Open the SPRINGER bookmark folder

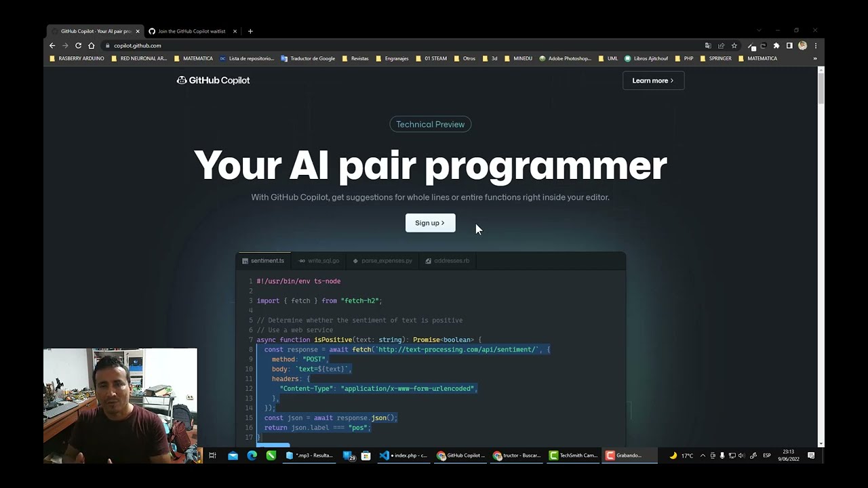click(715, 58)
